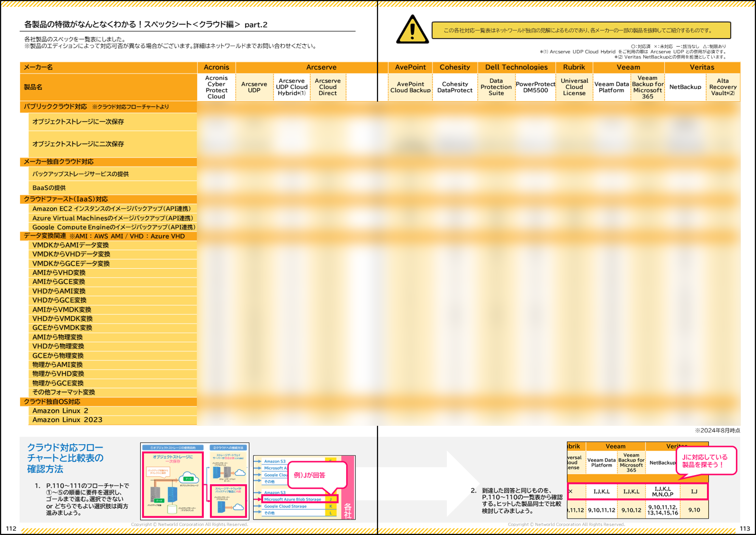Click the データ変換関連 section header
The width and height of the screenshot is (756, 535).
coord(108,236)
